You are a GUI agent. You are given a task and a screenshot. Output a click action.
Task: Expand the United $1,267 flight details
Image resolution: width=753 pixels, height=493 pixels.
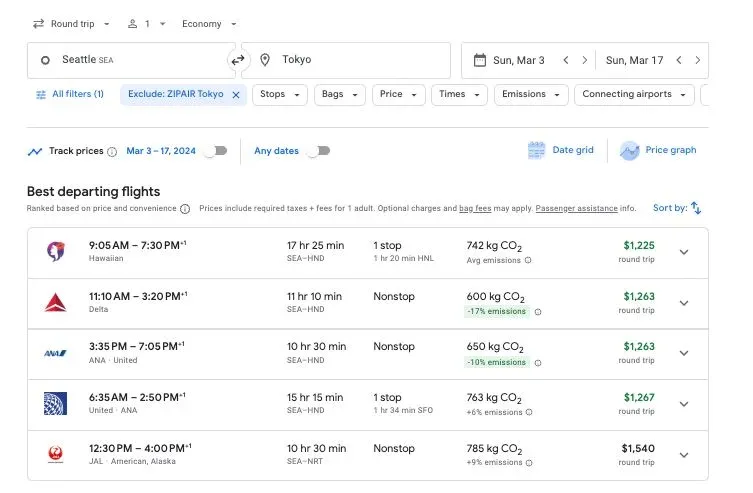(x=684, y=404)
